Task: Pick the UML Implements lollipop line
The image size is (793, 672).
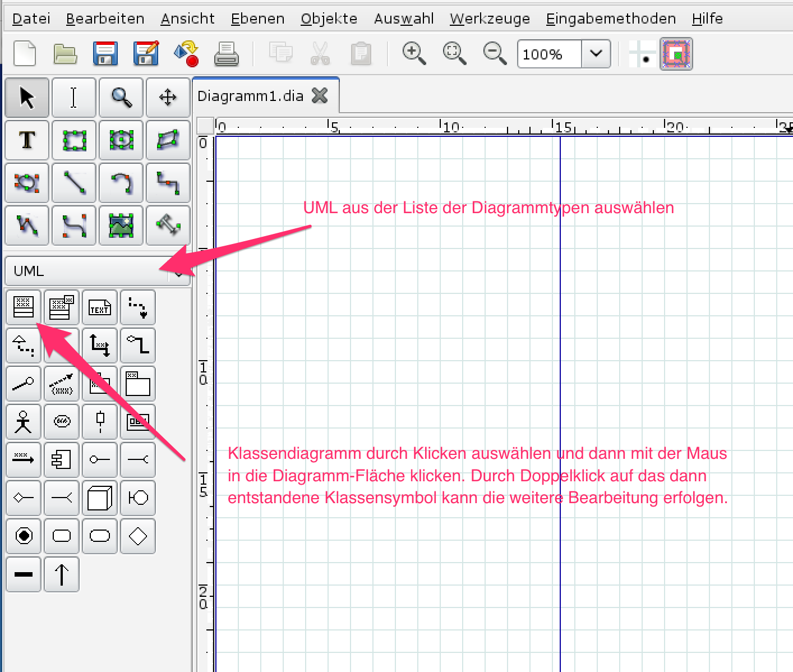Action: coord(24,383)
